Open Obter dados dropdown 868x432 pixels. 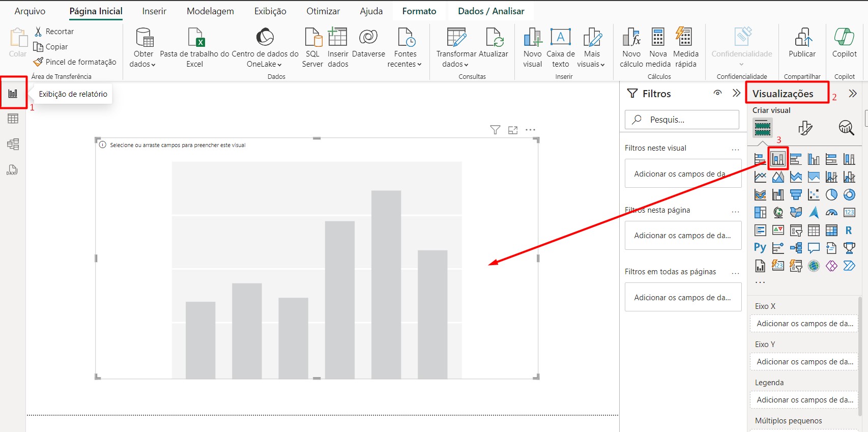pyautogui.click(x=143, y=48)
